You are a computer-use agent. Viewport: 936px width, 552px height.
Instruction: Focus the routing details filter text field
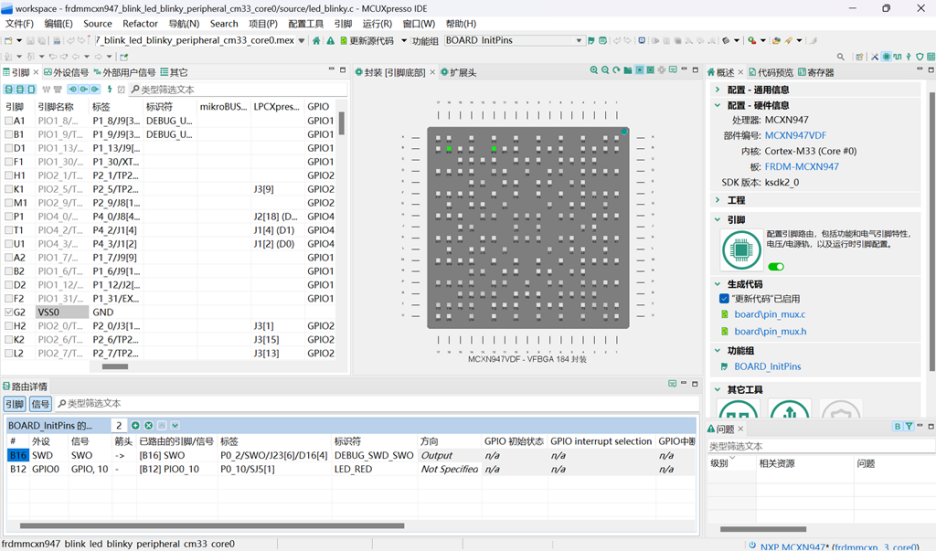(x=377, y=404)
